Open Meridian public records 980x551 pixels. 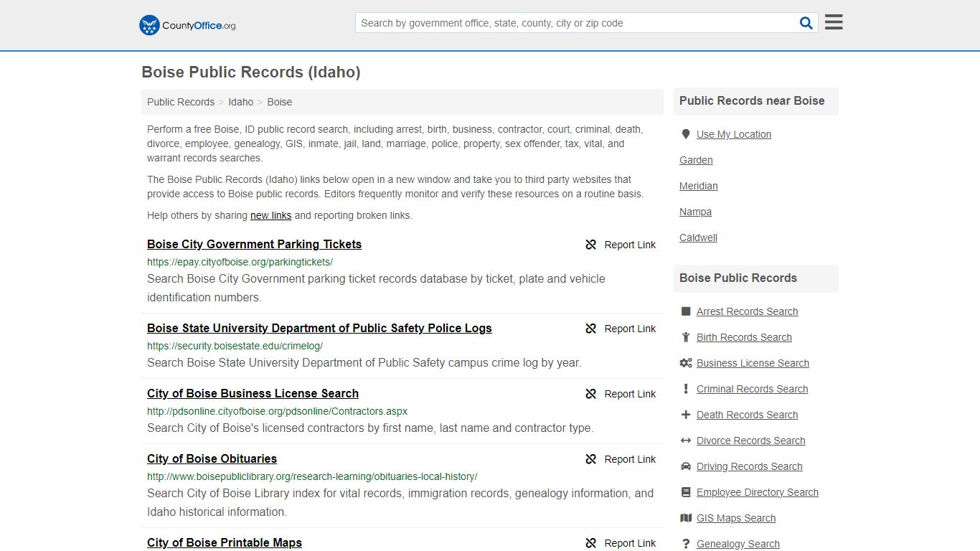pyautogui.click(x=699, y=186)
